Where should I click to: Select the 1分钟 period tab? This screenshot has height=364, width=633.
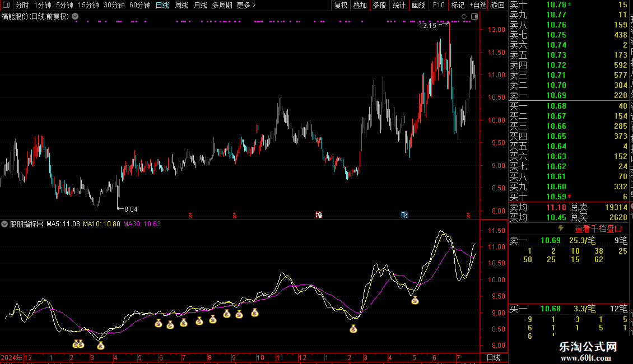(x=43, y=5)
